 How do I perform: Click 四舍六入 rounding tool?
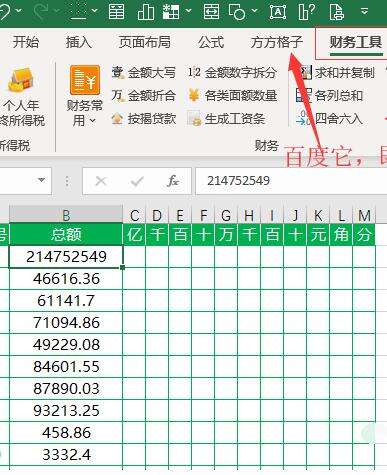pyautogui.click(x=329, y=119)
